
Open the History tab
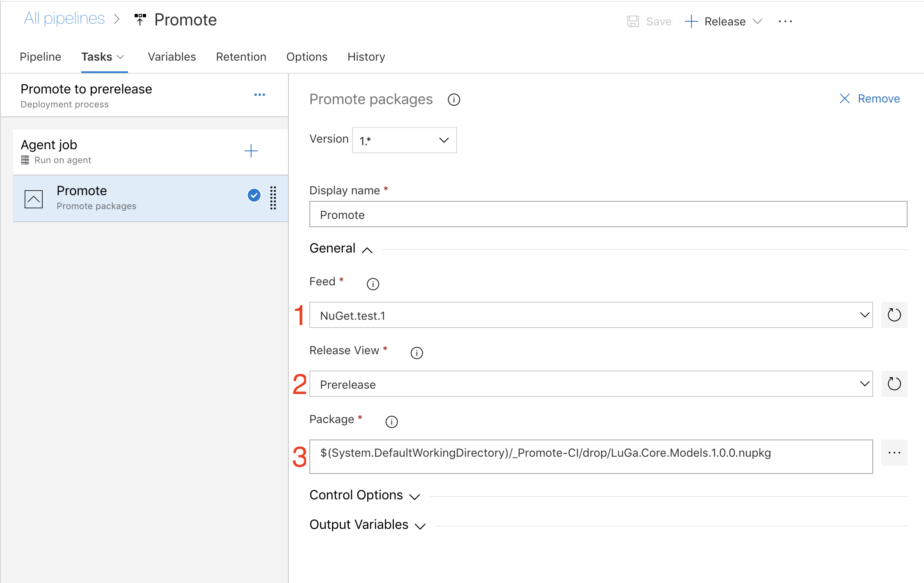point(366,57)
